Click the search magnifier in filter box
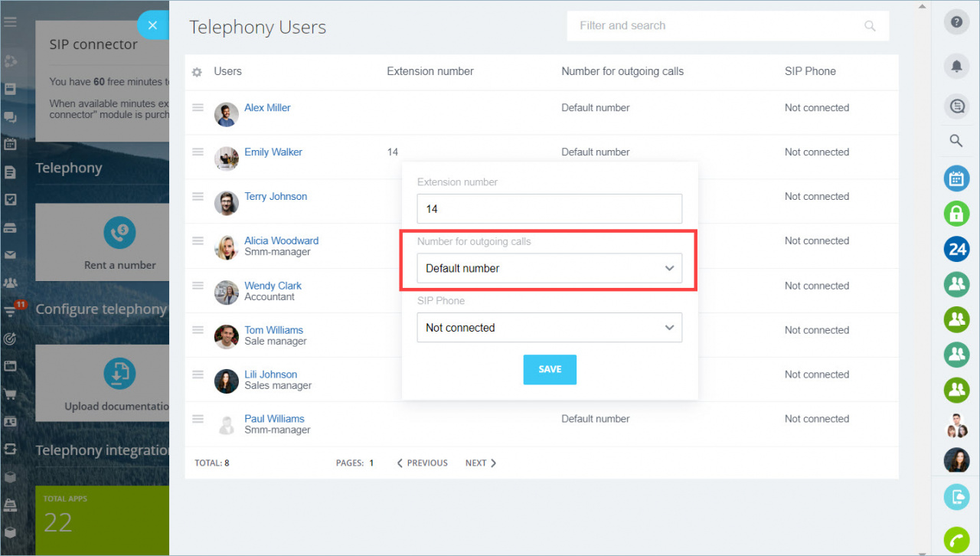 (870, 26)
